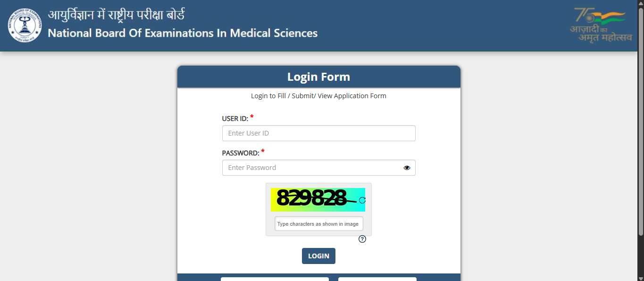Click the National Board Of Examinations title
This screenshot has height=281, width=644.
coord(183,33)
